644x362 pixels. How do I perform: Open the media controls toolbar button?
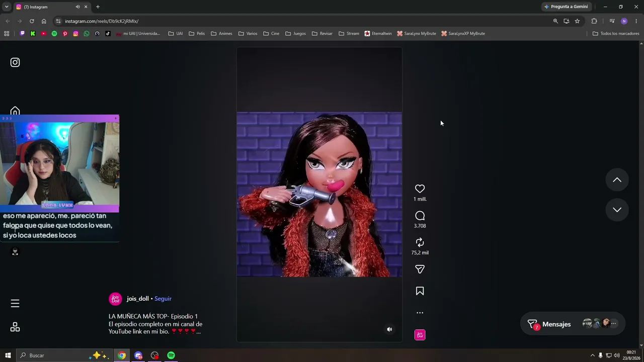click(x=612, y=21)
